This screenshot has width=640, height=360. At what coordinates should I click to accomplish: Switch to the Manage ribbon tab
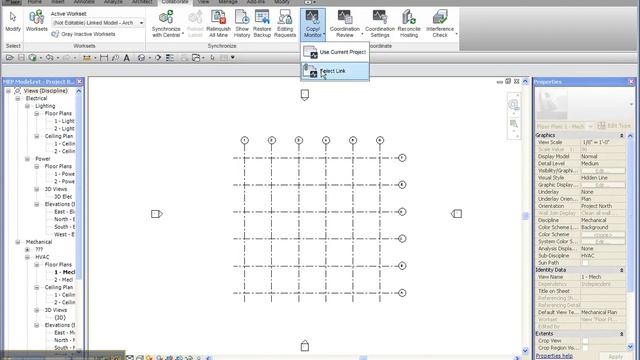coord(228,2)
